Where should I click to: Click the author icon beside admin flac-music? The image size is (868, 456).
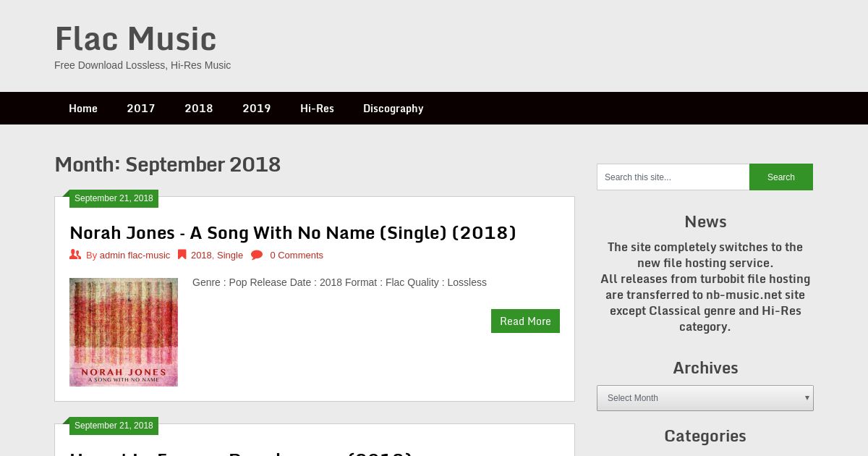(75, 255)
